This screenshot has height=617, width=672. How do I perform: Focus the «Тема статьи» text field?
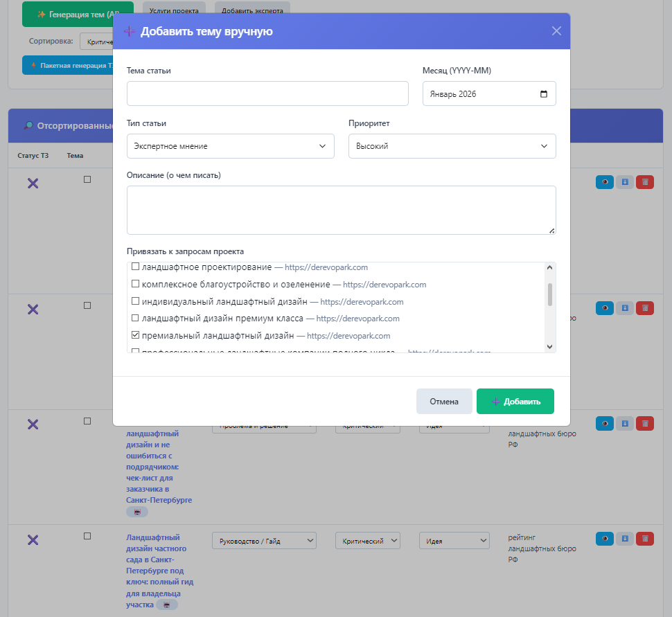(267, 93)
